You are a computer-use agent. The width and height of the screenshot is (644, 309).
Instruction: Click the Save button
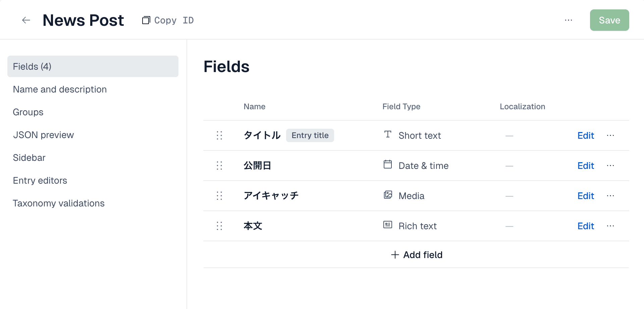[609, 20]
